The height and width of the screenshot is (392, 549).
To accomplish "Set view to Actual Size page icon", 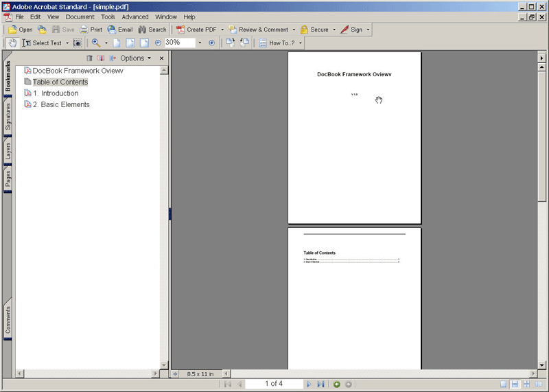I will coord(116,43).
